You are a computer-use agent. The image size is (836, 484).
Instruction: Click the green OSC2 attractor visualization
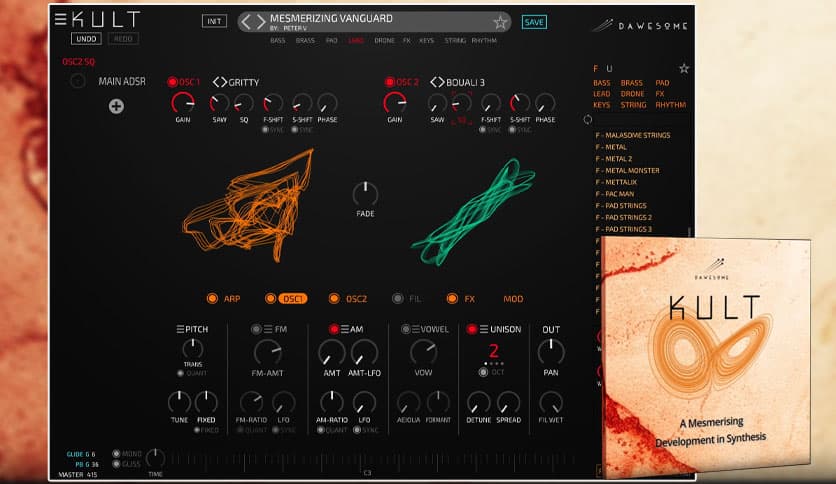473,212
